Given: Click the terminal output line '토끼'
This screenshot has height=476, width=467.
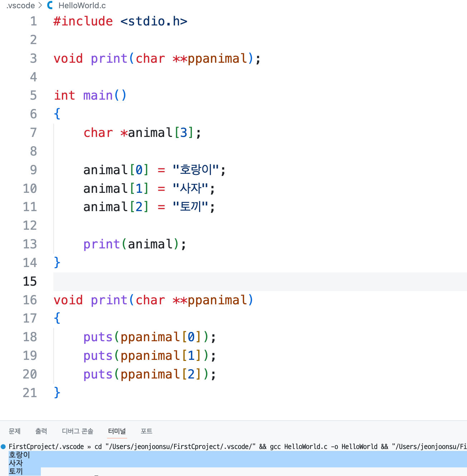Looking at the screenshot, I should pyautogui.click(x=16, y=471).
